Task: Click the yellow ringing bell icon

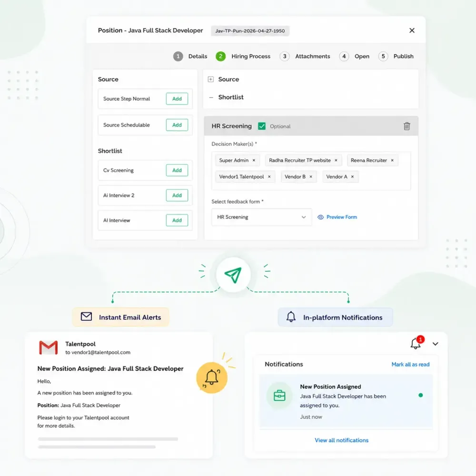Action: point(212,377)
